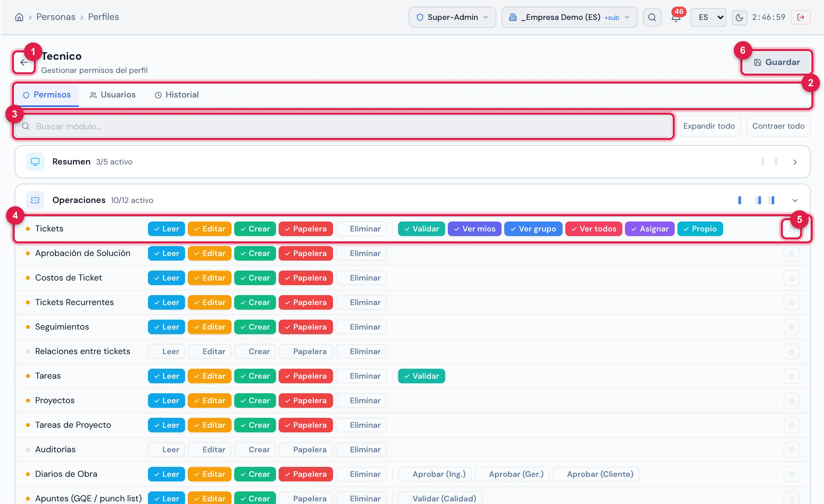Click the Expandir todo button
This screenshot has width=824, height=504.
click(709, 126)
